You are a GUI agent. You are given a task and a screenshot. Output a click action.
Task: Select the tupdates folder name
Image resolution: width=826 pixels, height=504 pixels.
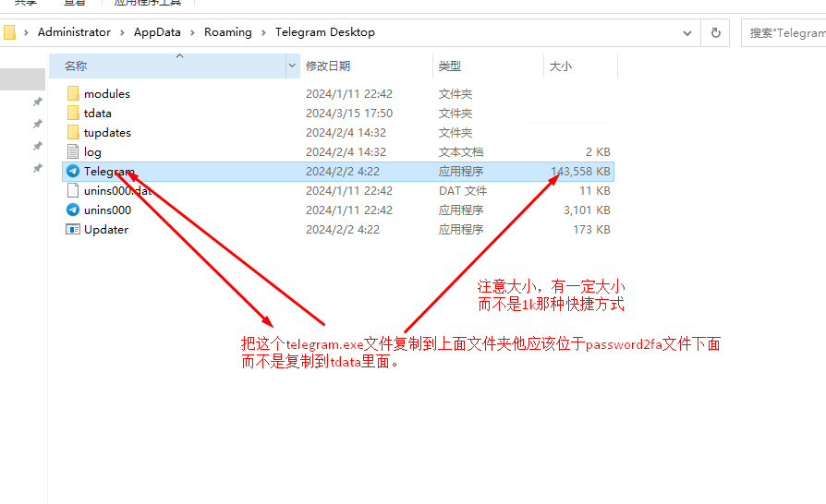[x=107, y=133]
